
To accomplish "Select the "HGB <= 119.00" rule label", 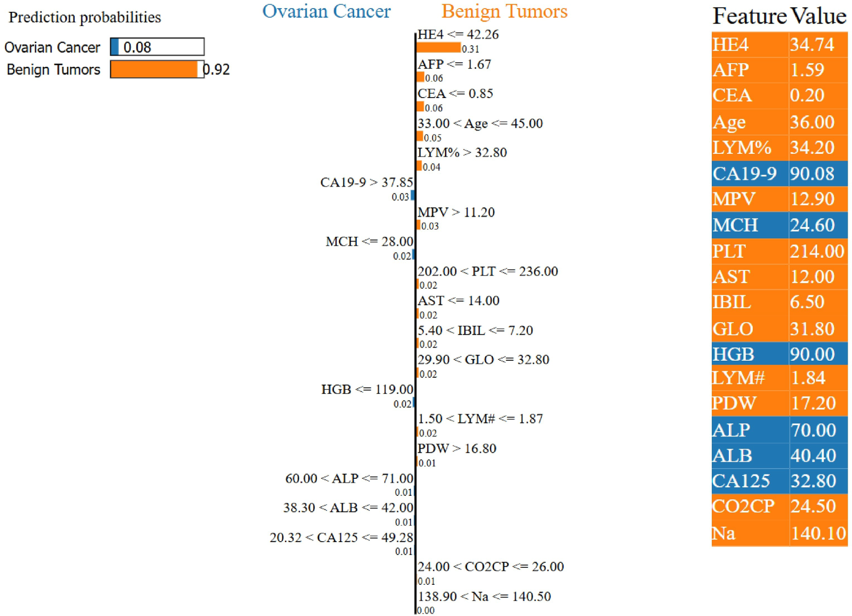I will click(367, 390).
